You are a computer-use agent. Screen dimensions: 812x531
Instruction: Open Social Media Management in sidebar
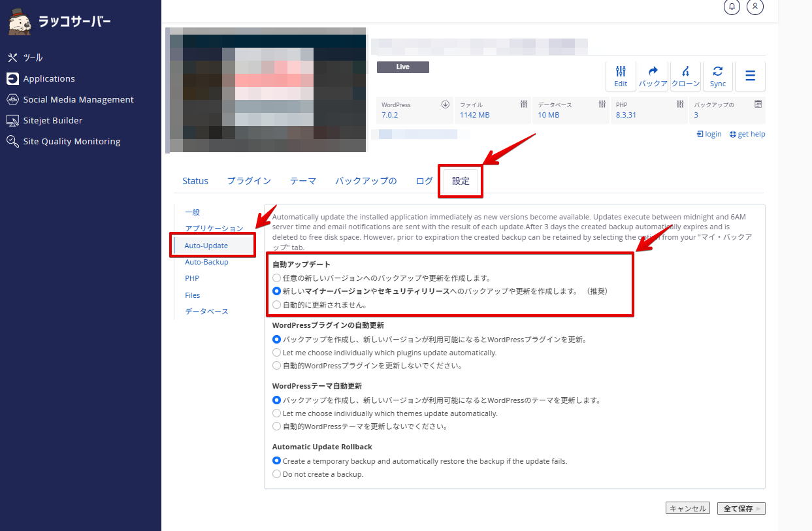tap(78, 99)
